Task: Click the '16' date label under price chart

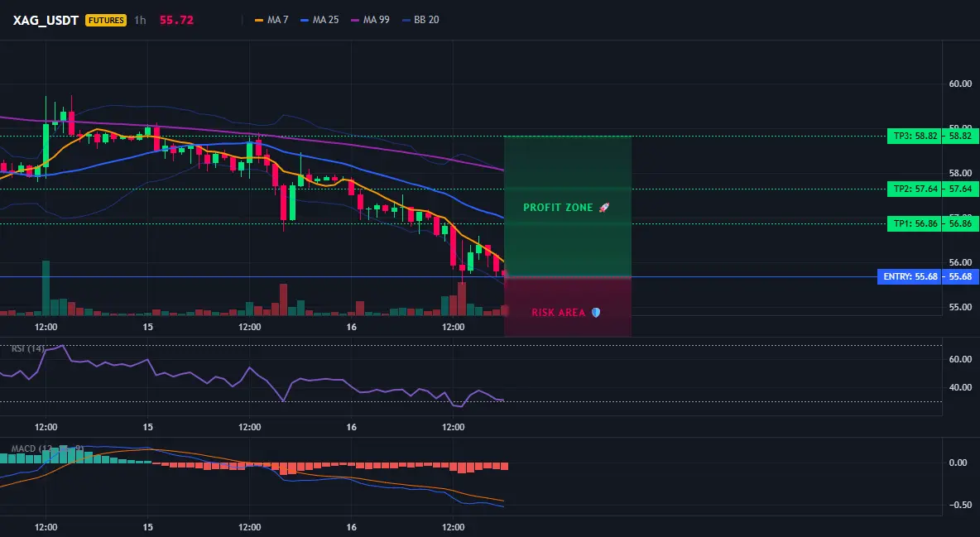Action: tap(351, 327)
